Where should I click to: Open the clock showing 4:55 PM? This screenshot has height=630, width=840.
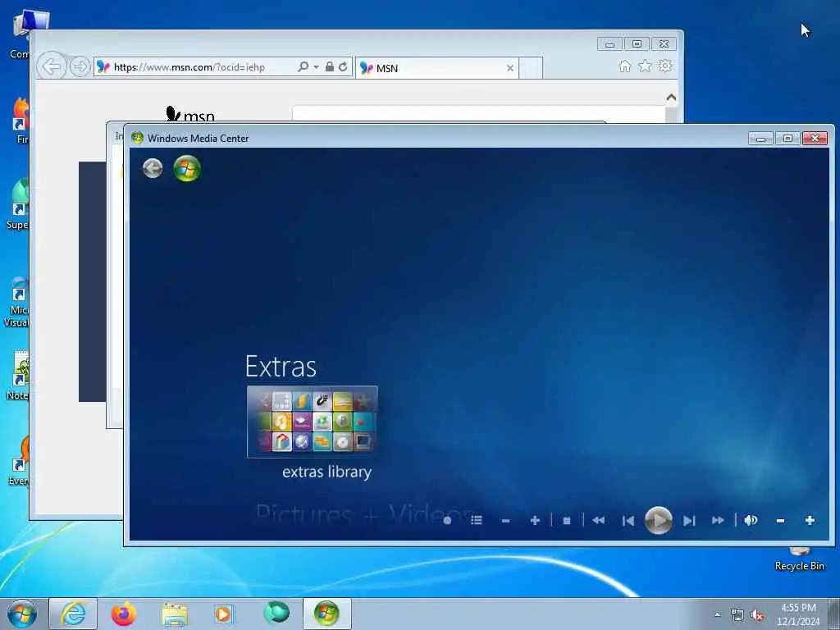pyautogui.click(x=798, y=614)
